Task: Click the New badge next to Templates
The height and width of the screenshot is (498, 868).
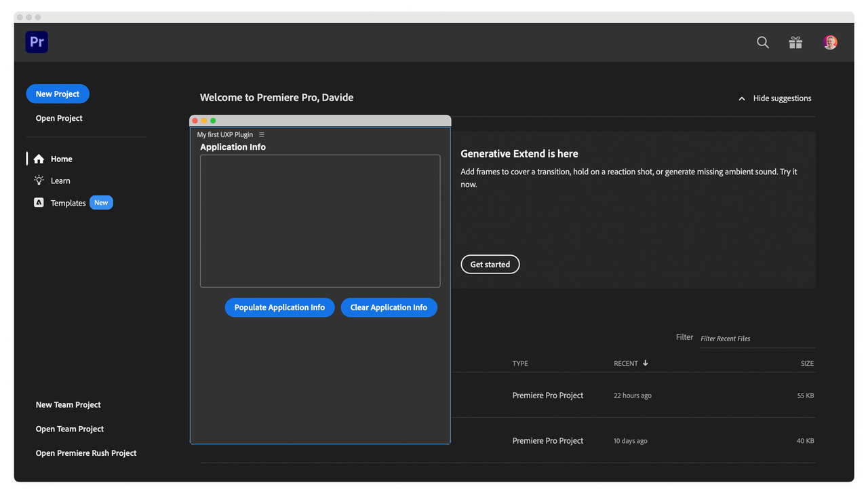Action: pos(101,202)
